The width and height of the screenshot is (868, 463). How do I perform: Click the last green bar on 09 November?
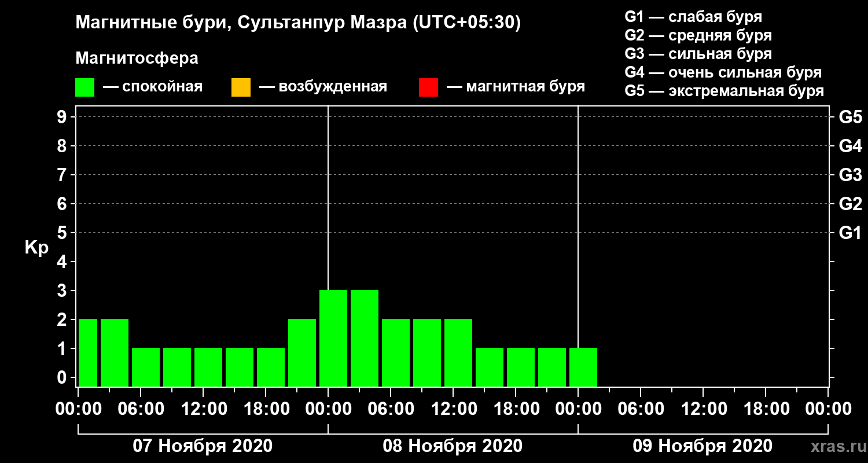click(583, 367)
